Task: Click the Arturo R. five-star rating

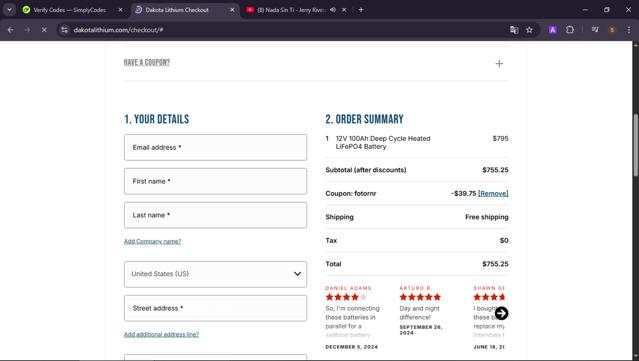Action: pos(420,297)
